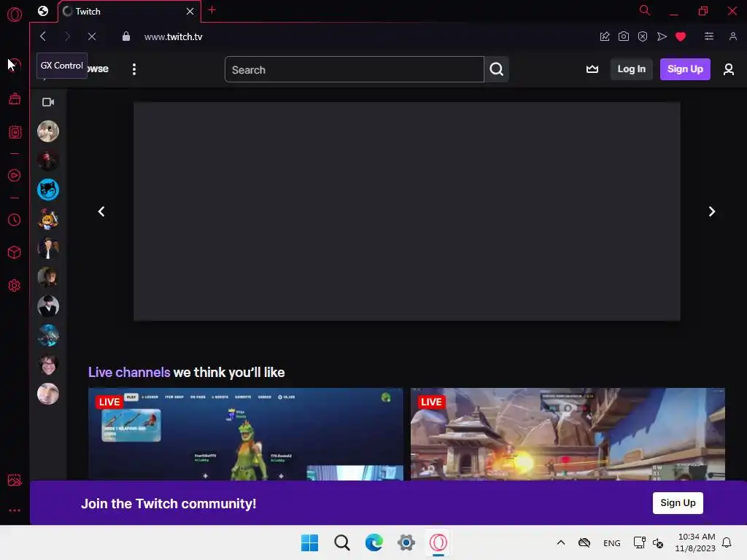747x560 pixels.
Task: Open the Opera GX main menu logo
Action: pos(15,15)
